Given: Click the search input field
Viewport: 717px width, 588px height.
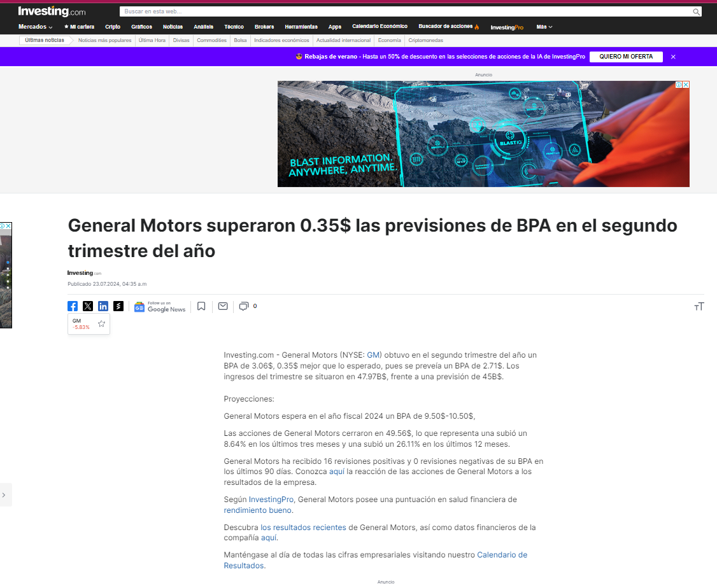Looking at the screenshot, I should [x=407, y=11].
